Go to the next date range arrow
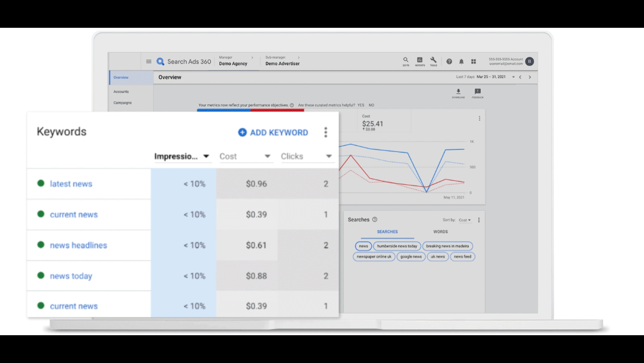 click(530, 77)
